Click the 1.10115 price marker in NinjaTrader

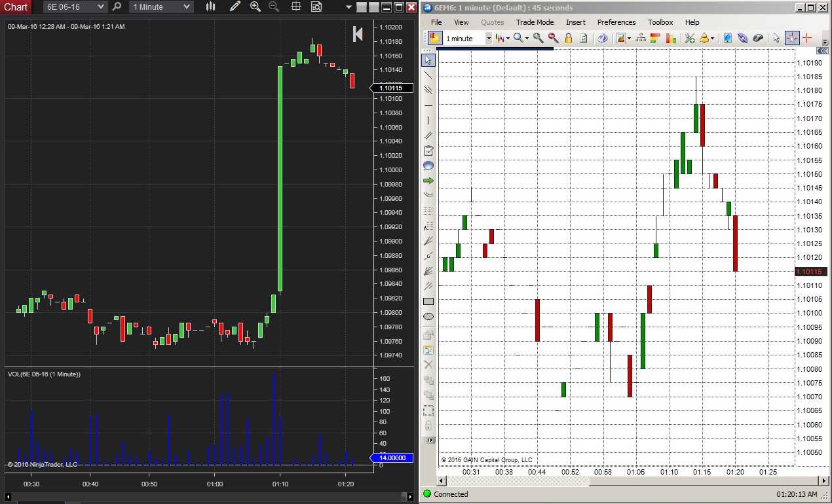click(x=392, y=88)
